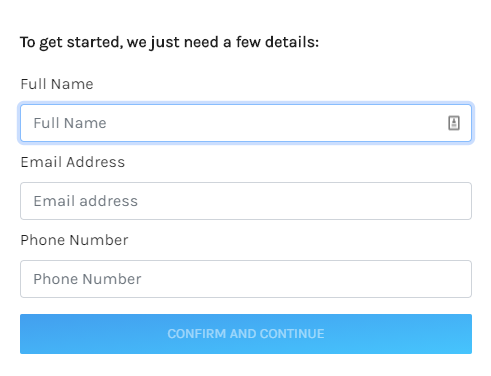Activate the bottom input for phone entry
This screenshot has height=376, width=491.
(x=246, y=279)
